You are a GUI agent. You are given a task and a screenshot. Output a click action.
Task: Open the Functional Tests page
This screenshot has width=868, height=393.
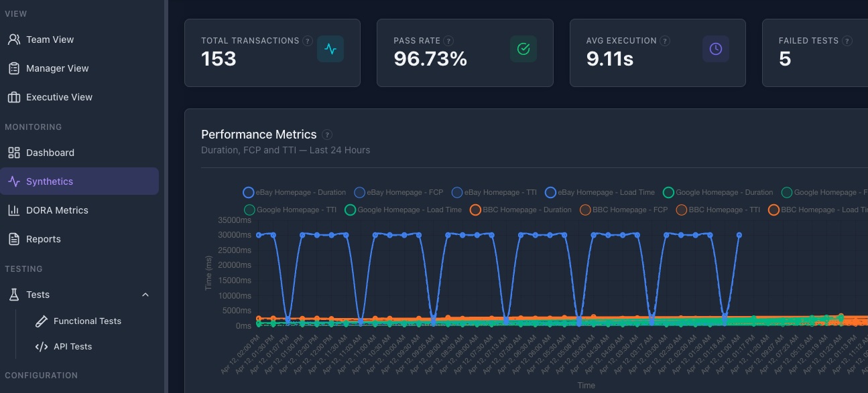tap(87, 321)
